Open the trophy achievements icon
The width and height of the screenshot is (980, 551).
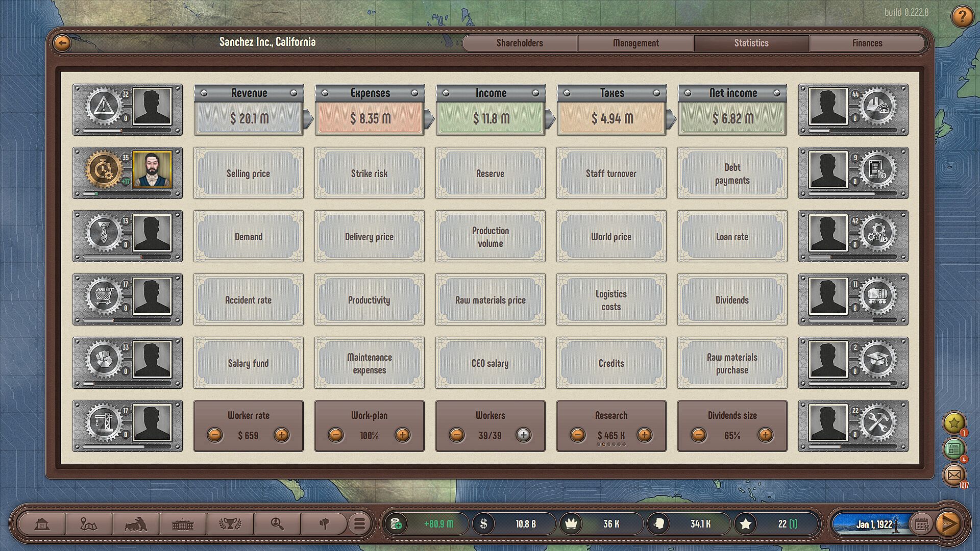[230, 524]
